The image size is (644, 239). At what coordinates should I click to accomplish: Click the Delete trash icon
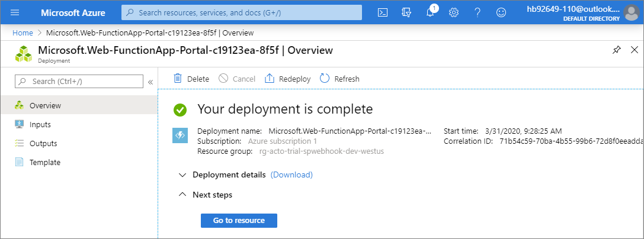pos(177,78)
